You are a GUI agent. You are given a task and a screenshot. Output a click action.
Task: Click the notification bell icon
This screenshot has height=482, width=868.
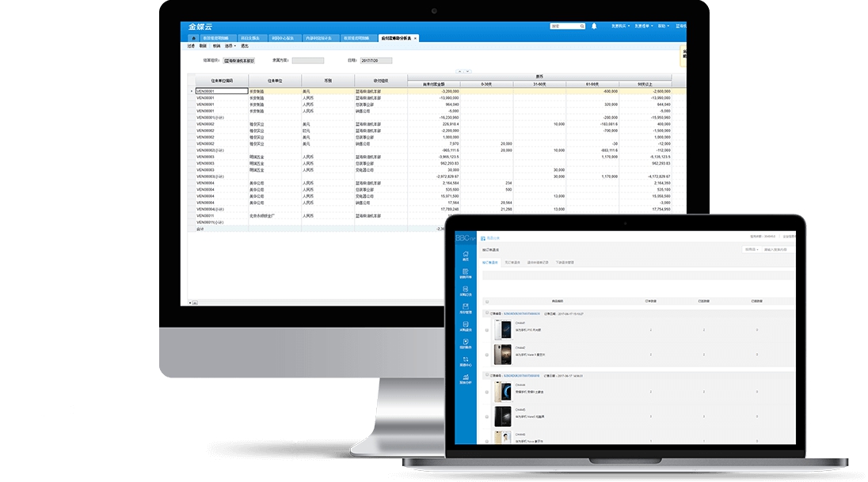pyautogui.click(x=594, y=26)
